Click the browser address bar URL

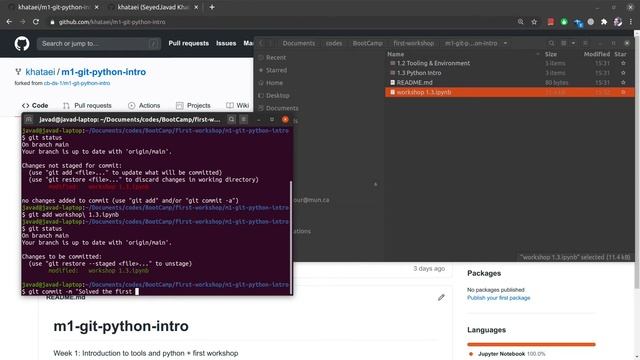coord(112,22)
